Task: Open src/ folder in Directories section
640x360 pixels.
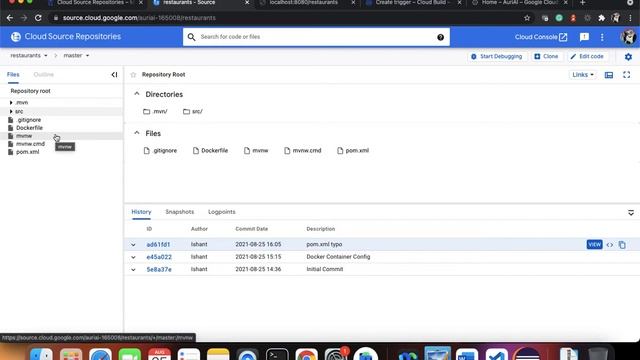Action: 193,111
